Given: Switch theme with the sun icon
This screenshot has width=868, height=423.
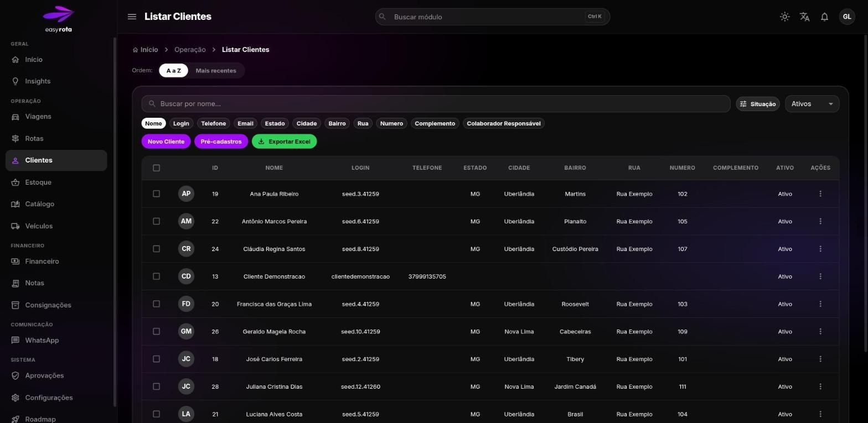Looking at the screenshot, I should pos(784,17).
